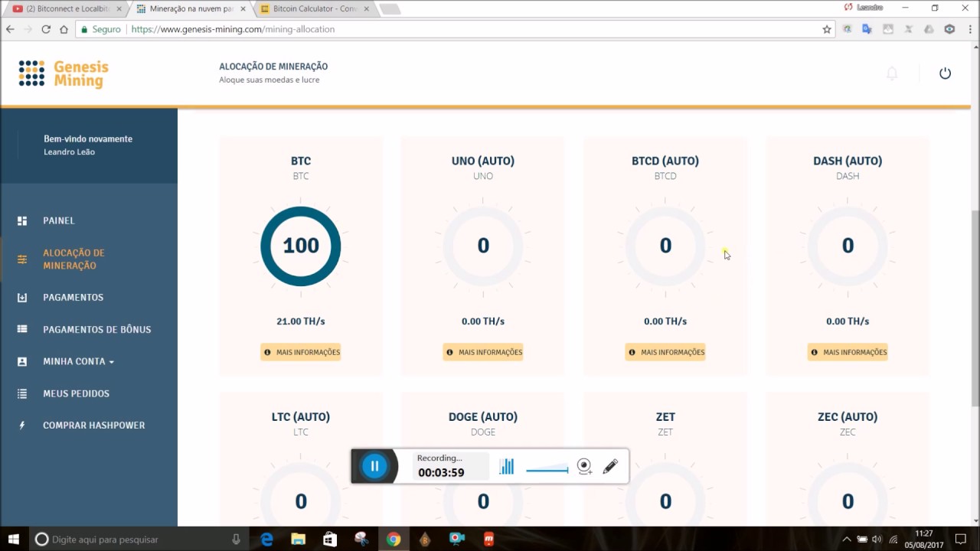
Task: Open Meus Pedidos in sidebar
Action: pyautogui.click(x=76, y=393)
